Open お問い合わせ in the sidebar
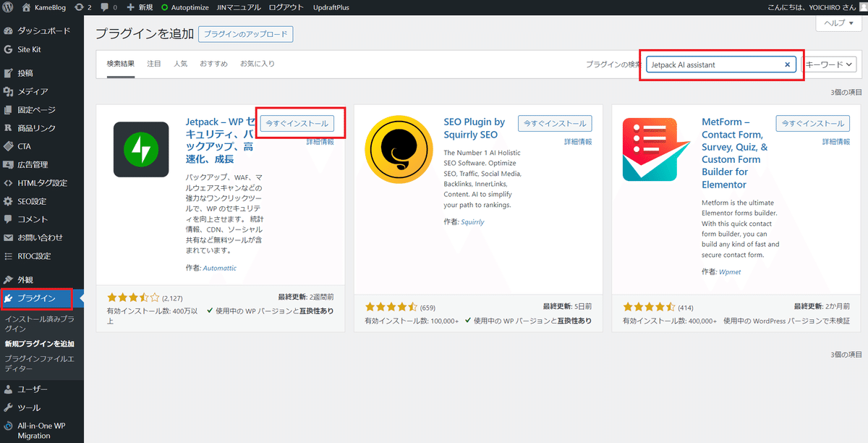Screen dimensions: 868x443 pos(42,237)
